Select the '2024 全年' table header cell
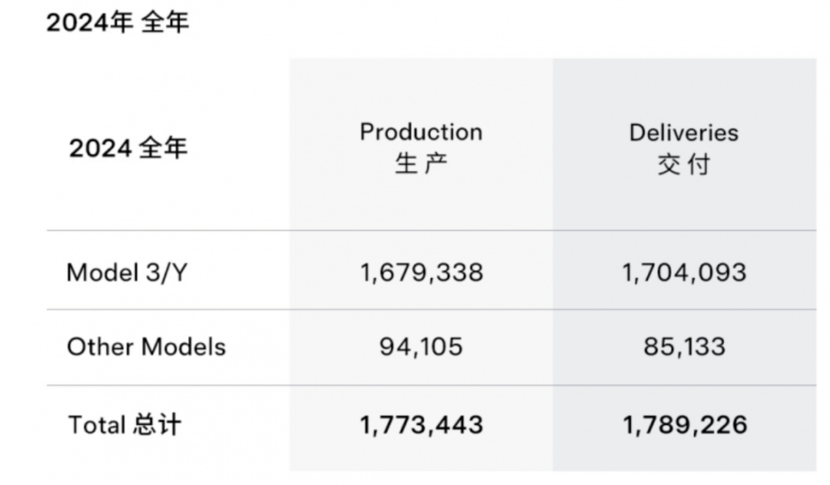Image resolution: width=830 pixels, height=485 pixels. click(x=128, y=148)
